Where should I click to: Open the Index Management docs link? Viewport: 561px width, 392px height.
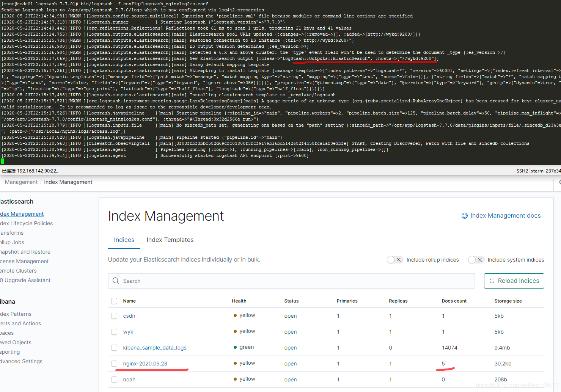[x=505, y=216]
